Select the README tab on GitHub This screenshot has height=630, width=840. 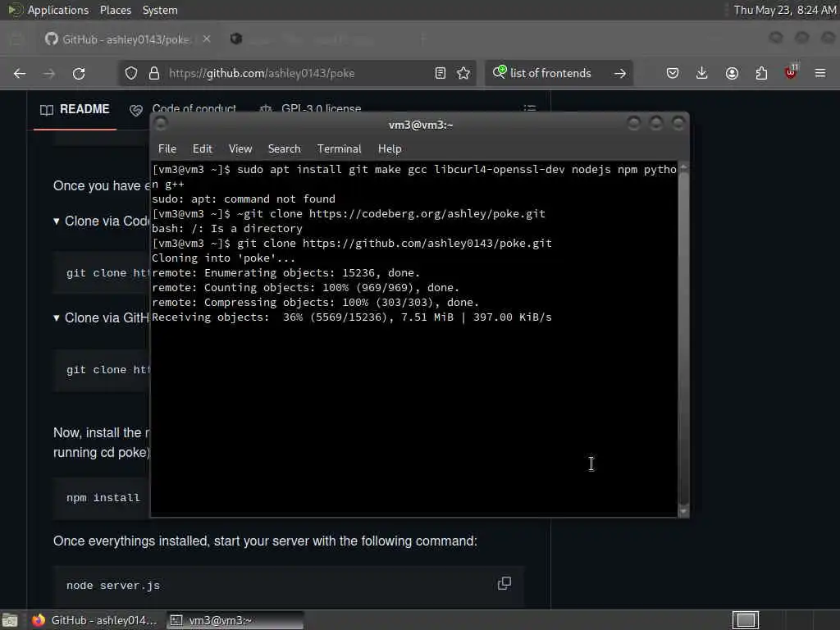pyautogui.click(x=75, y=109)
